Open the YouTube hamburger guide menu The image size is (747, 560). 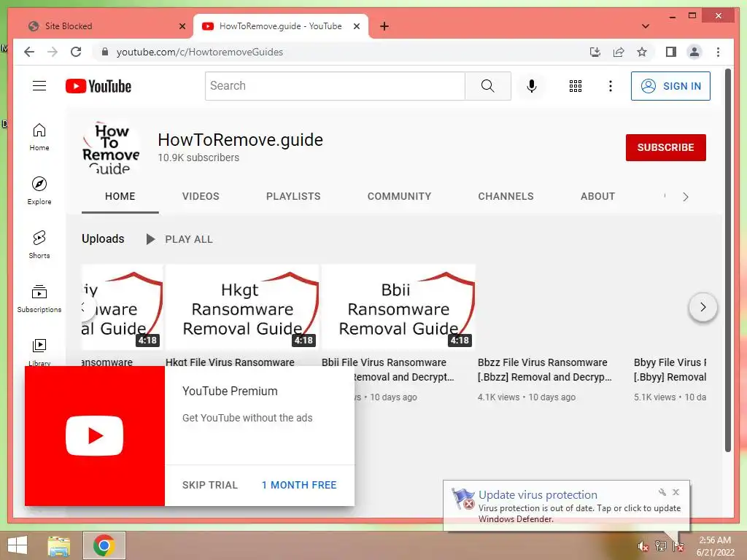[x=39, y=86]
